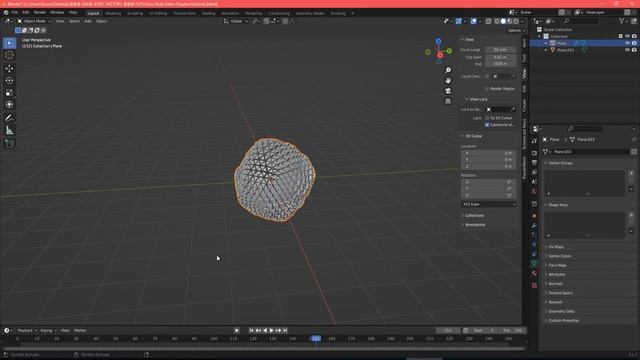Jump to the timeline end frame
The height and width of the screenshot is (360, 640).
(285, 331)
